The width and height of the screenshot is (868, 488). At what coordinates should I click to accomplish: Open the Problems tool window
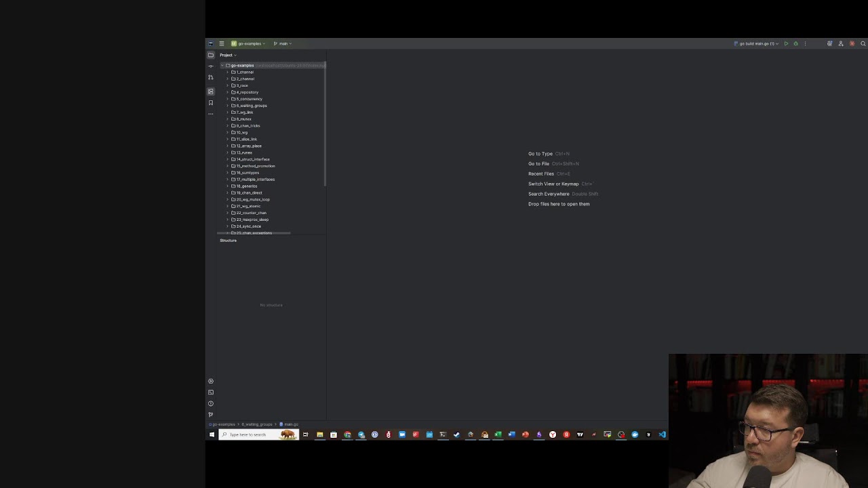pyautogui.click(x=210, y=403)
